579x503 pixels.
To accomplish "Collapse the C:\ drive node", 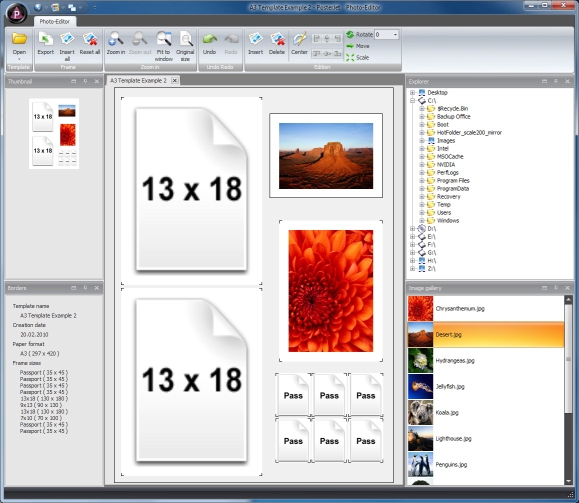I will coord(413,101).
